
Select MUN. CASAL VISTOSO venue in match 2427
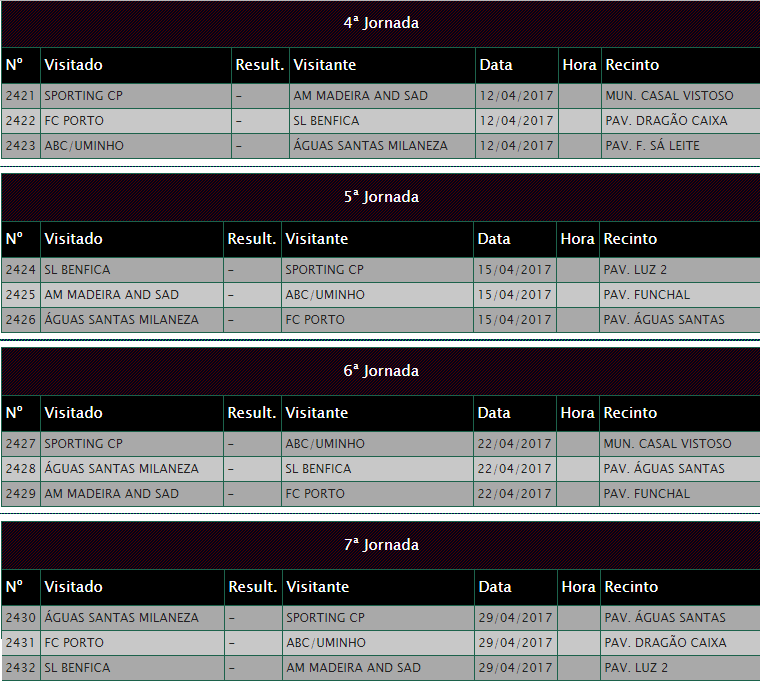coord(667,444)
